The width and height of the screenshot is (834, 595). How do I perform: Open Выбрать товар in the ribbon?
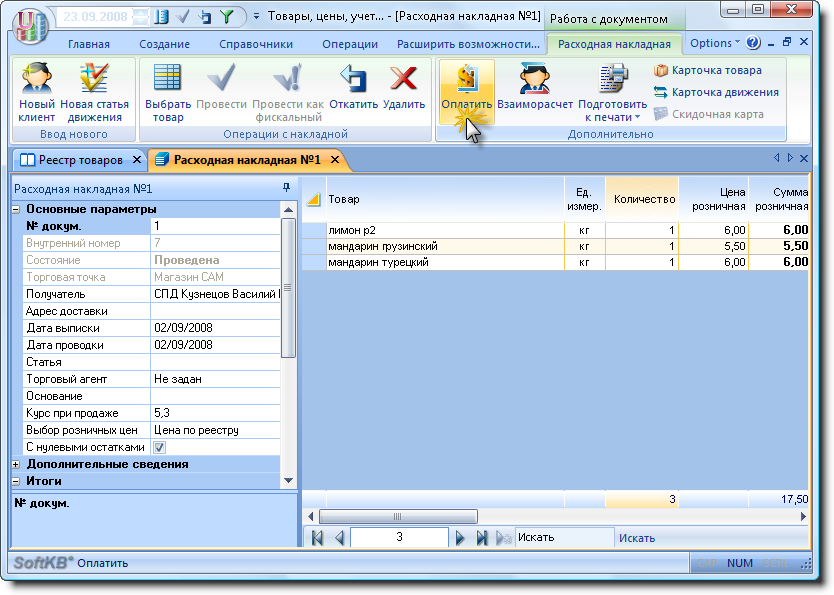168,93
